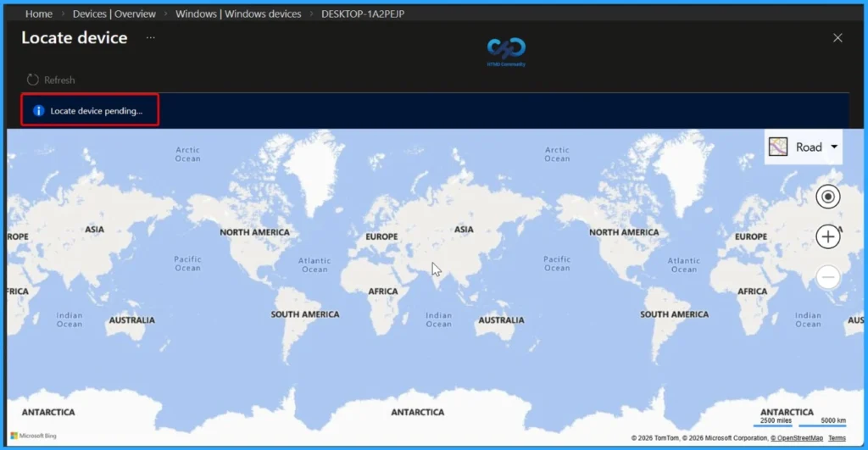Screen dimensions: 868x450
Task: Zoom in with the plus button
Action: 827,237
